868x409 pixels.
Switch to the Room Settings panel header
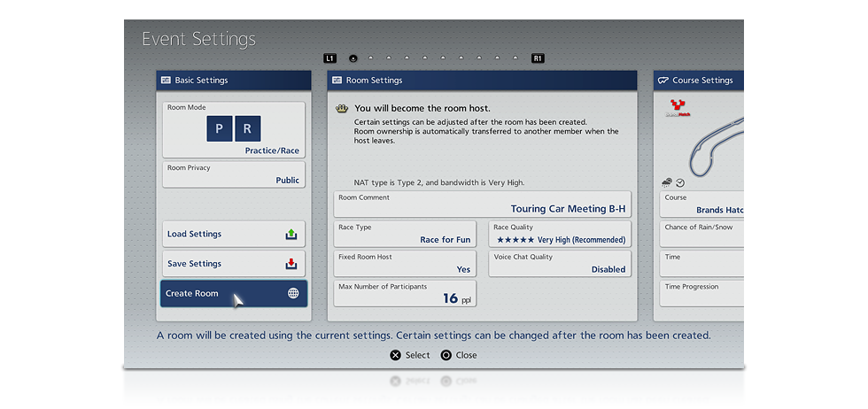[482, 81]
